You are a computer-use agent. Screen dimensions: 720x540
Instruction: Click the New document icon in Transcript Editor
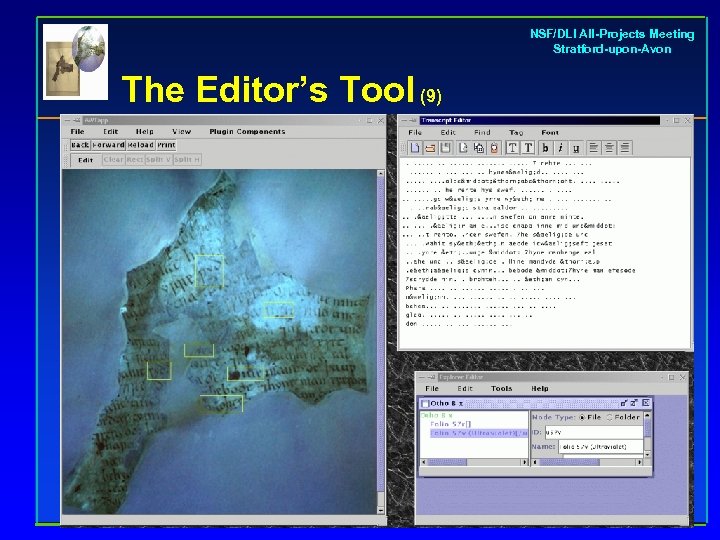pos(415,148)
